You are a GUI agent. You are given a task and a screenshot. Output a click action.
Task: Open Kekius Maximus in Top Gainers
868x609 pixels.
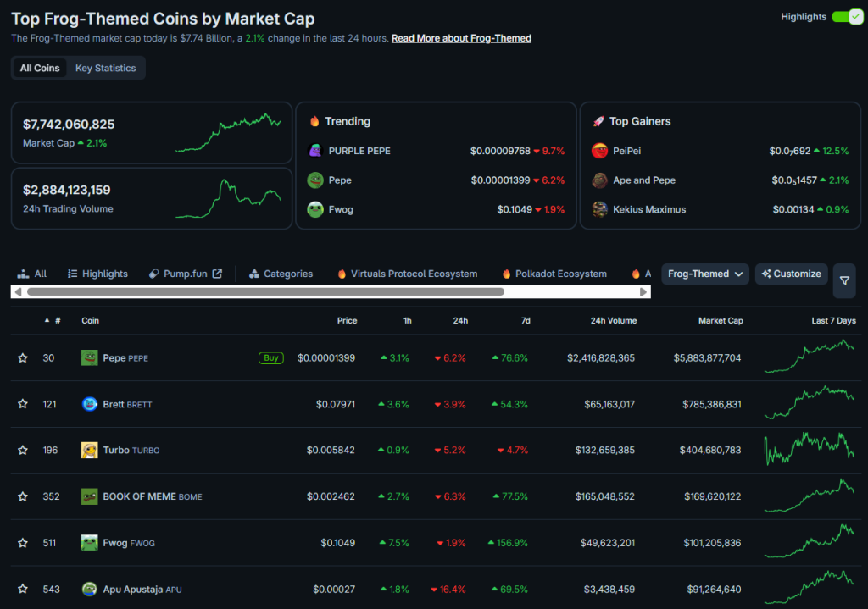coord(649,210)
